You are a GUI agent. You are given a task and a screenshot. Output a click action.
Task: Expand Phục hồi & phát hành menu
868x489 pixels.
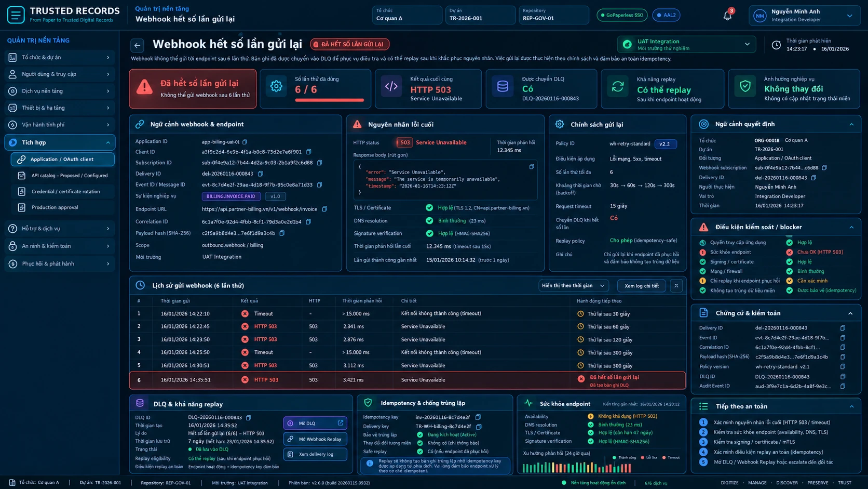60,263
